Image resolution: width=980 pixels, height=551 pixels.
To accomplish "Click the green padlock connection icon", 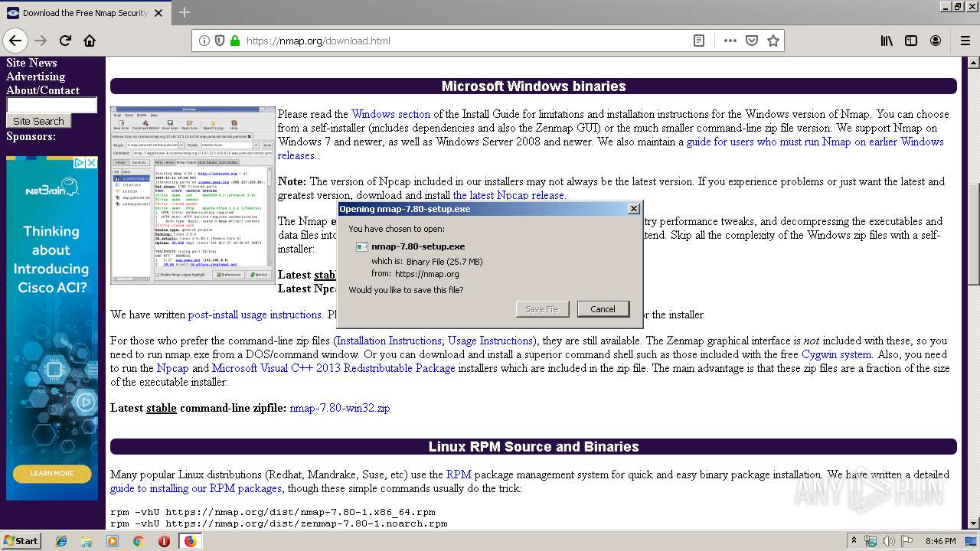I will (x=235, y=41).
